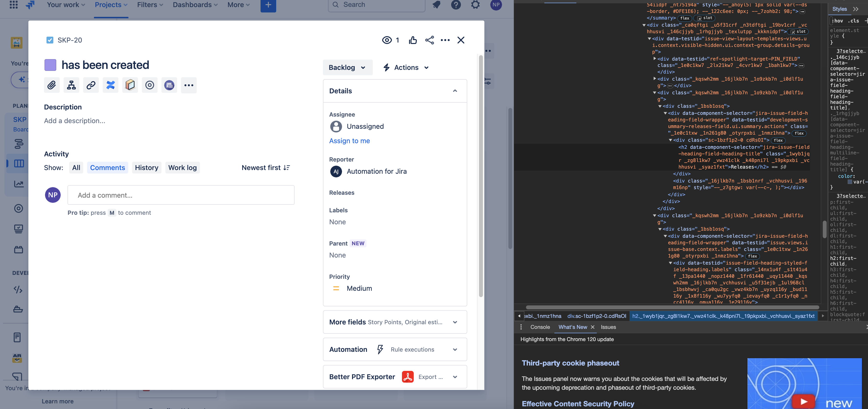
Task: Click the Confluence page icon
Action: tap(111, 85)
